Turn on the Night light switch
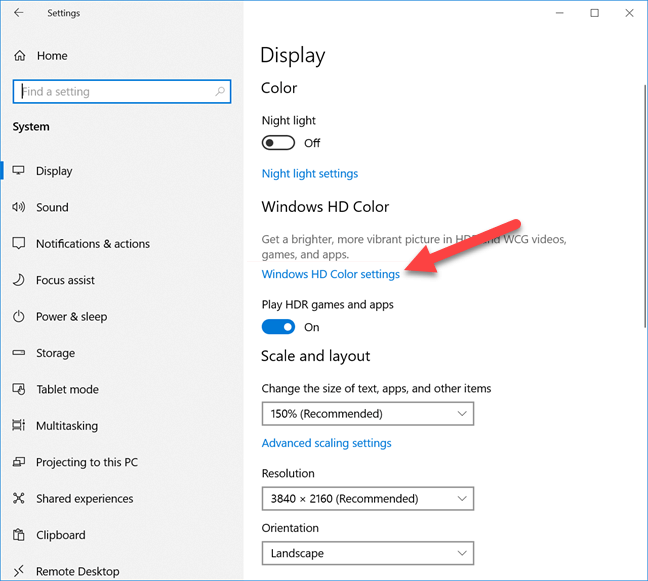The height and width of the screenshot is (581, 648). [x=278, y=143]
